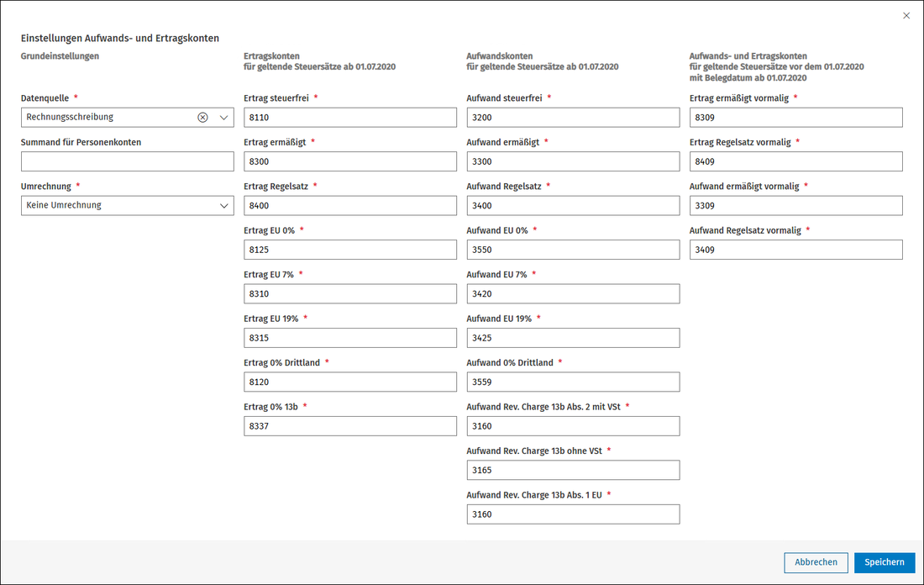Focus the Aufwand 0% Drittland field

click(x=574, y=382)
